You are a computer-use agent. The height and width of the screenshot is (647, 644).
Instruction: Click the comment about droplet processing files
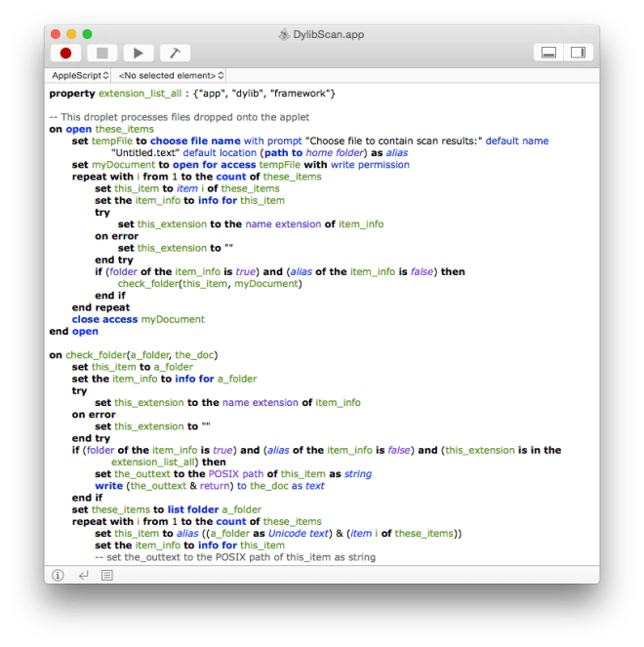pyautogui.click(x=179, y=117)
